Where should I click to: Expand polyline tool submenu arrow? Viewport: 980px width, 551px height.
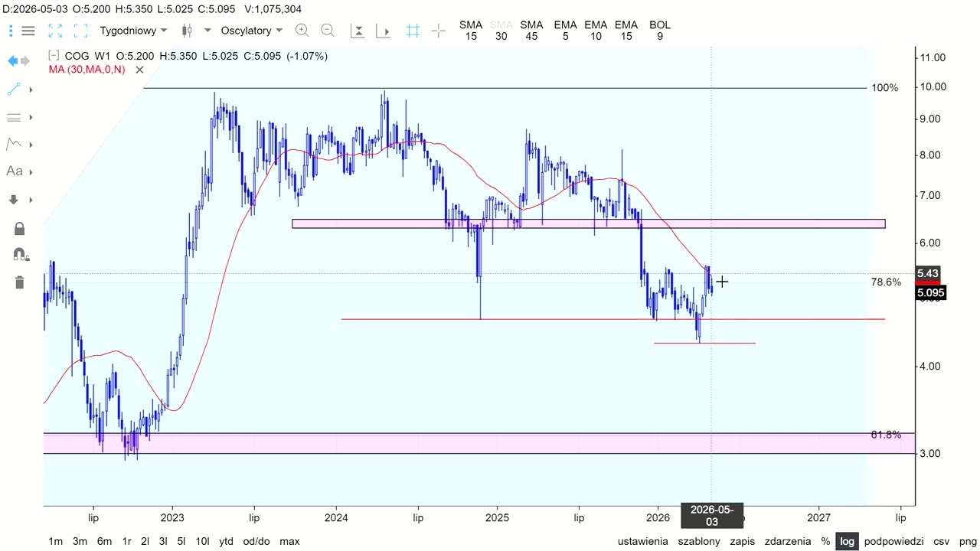pyautogui.click(x=31, y=145)
